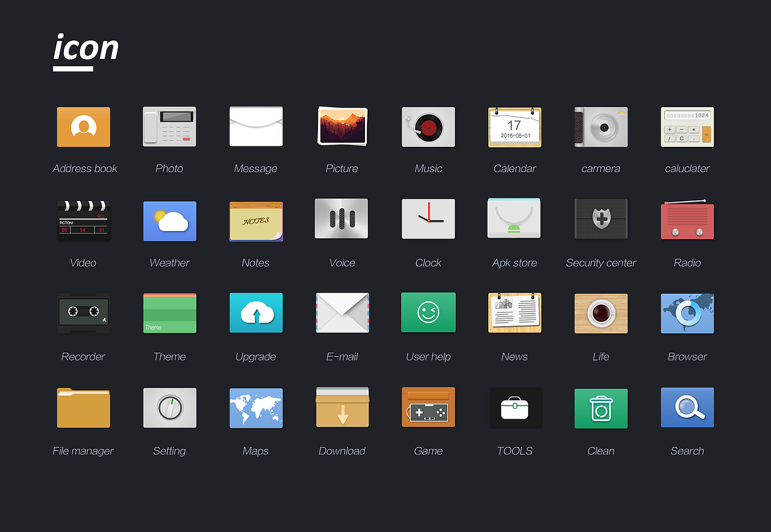Click the "Voice" label text
This screenshot has width=771, height=532.
342,263
